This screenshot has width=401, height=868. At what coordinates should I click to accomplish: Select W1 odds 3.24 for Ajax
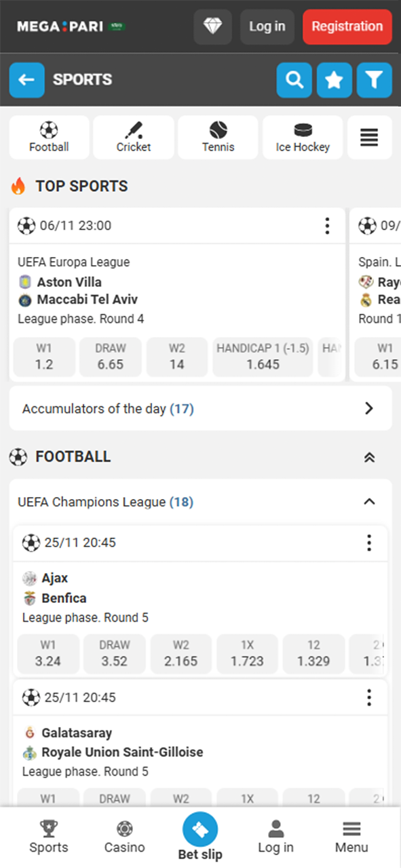pos(47,654)
